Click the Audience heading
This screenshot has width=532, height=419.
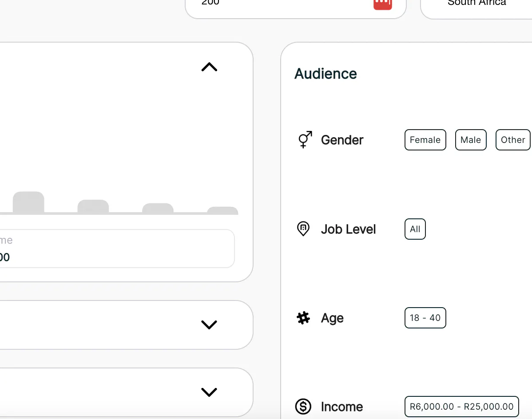(x=326, y=74)
